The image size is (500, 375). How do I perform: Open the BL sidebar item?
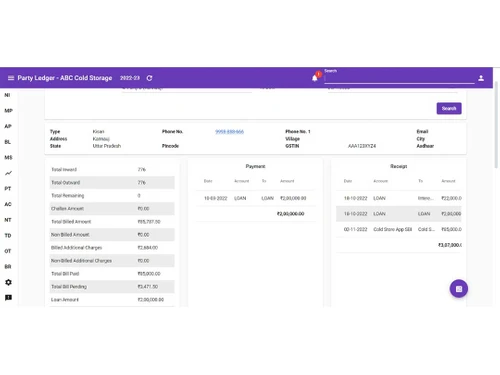tap(8, 142)
